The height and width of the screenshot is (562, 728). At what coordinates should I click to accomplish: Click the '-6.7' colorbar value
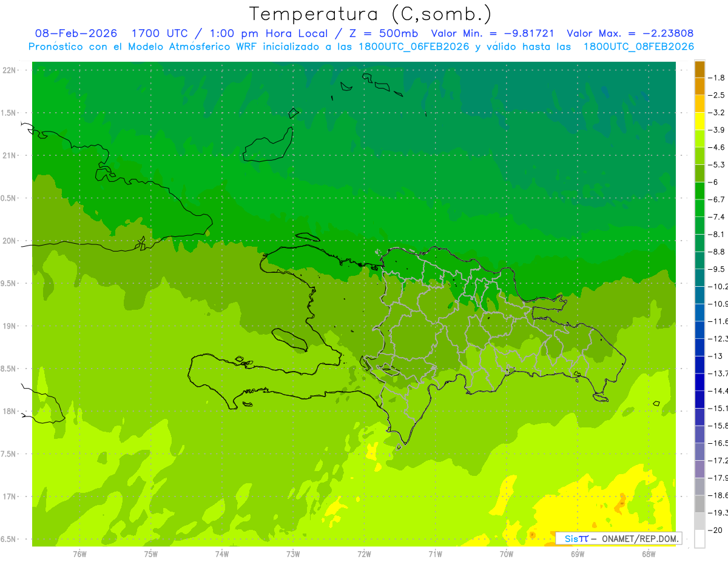click(716, 199)
